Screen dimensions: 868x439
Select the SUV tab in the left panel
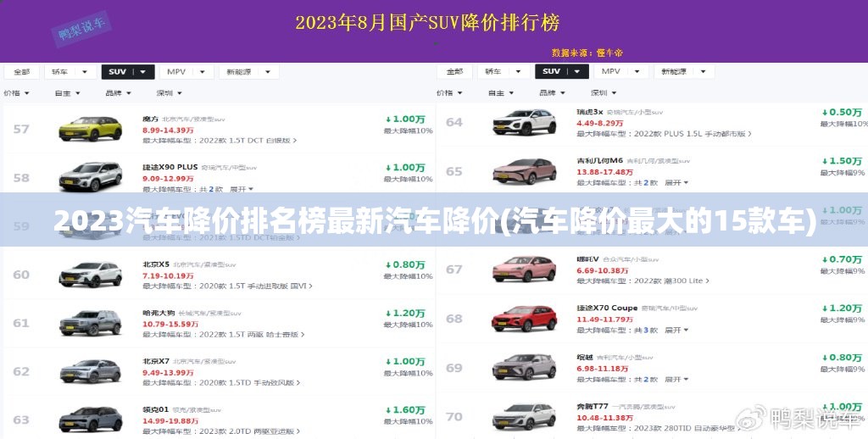point(128,72)
